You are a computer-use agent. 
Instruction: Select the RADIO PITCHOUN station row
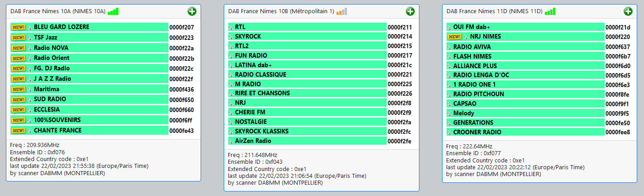click(x=525, y=94)
